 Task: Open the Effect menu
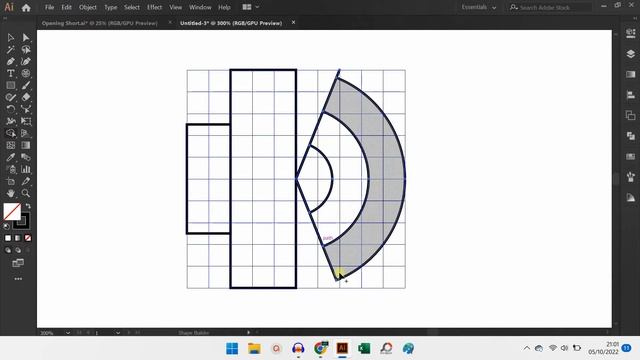pyautogui.click(x=155, y=7)
